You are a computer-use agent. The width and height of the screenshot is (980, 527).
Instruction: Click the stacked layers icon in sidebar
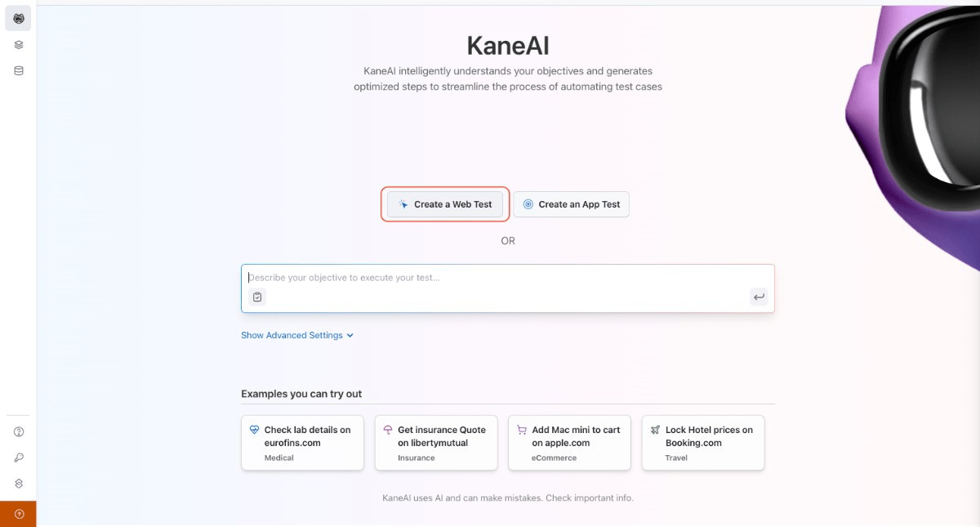pyautogui.click(x=18, y=45)
